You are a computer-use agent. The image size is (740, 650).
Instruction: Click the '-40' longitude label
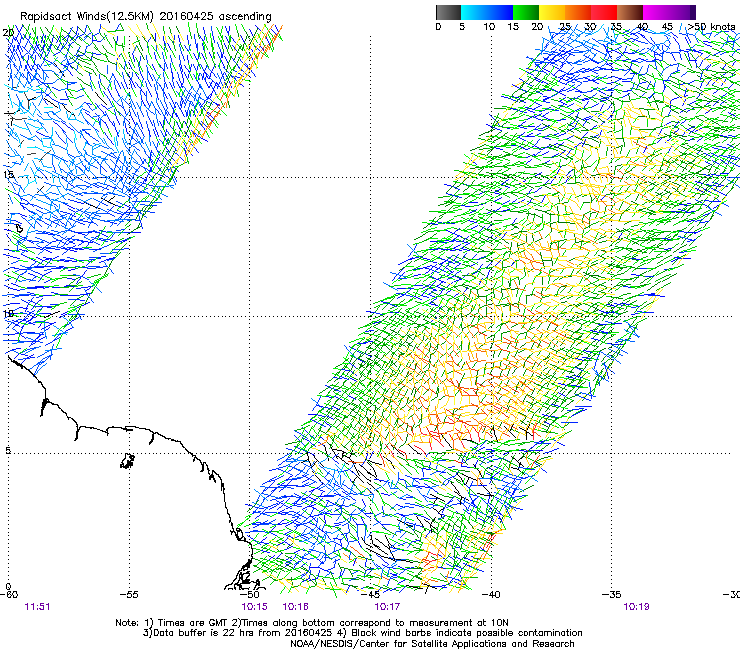click(x=491, y=594)
